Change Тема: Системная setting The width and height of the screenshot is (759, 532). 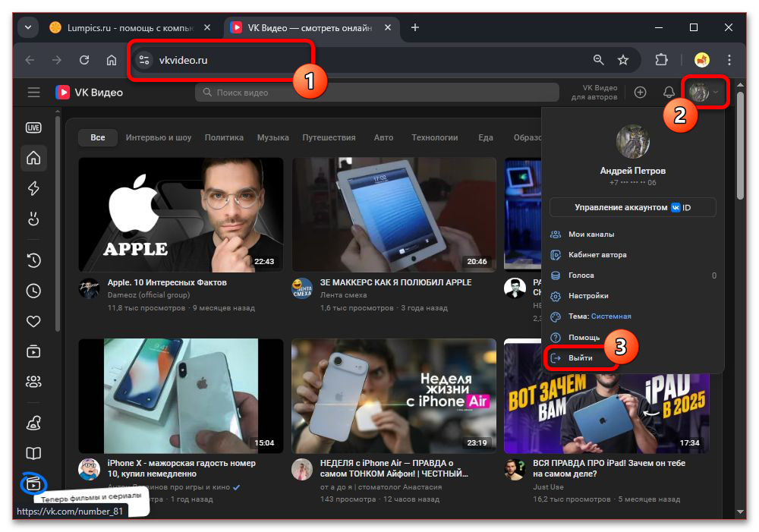coord(600,316)
